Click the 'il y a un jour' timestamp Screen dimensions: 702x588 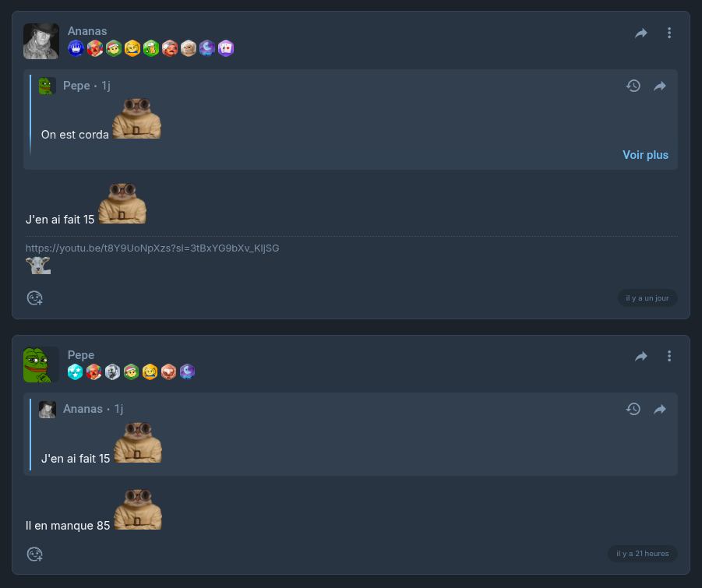647,298
